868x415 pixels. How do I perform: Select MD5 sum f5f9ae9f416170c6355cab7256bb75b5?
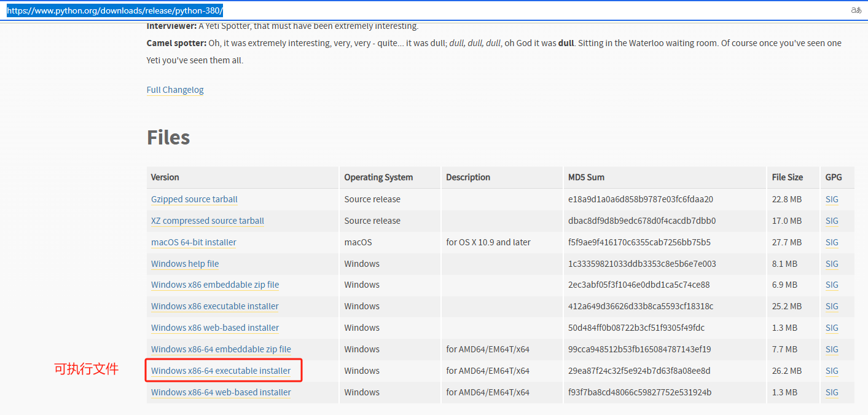[639, 242]
